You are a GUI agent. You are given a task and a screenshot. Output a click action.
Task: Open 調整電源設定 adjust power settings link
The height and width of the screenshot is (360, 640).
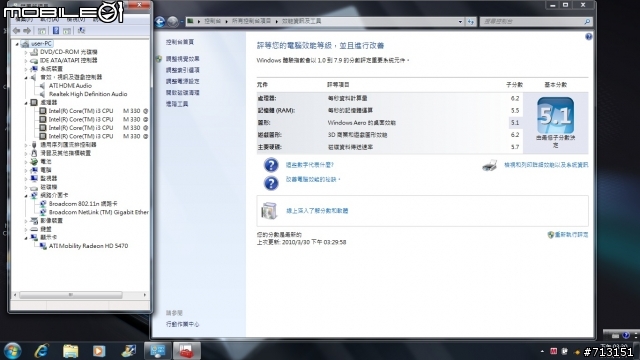click(x=182, y=81)
